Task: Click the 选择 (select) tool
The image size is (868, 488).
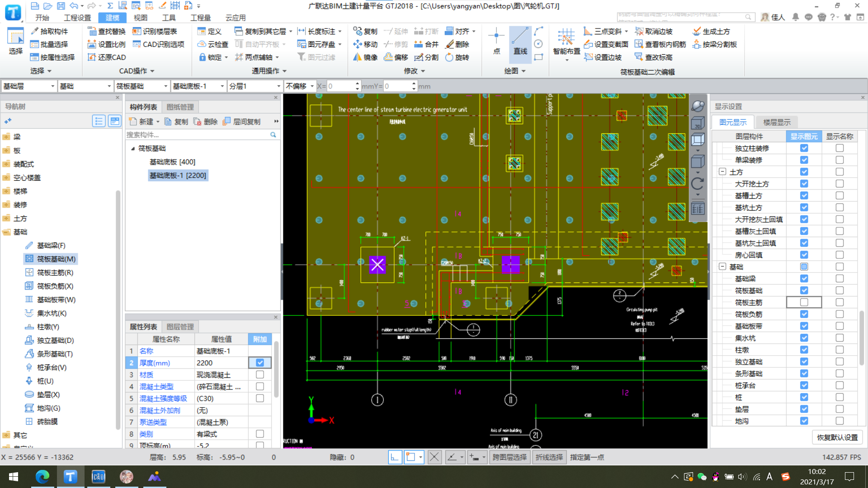Action: (15, 41)
